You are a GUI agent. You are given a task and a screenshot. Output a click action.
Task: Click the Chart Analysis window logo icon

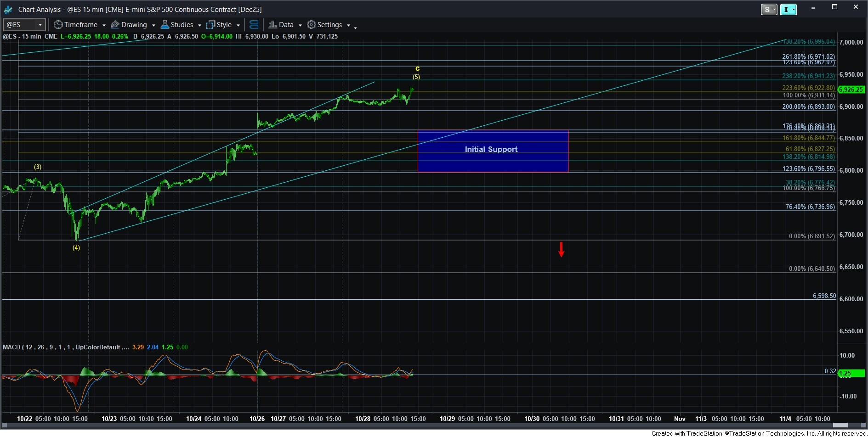[8, 9]
